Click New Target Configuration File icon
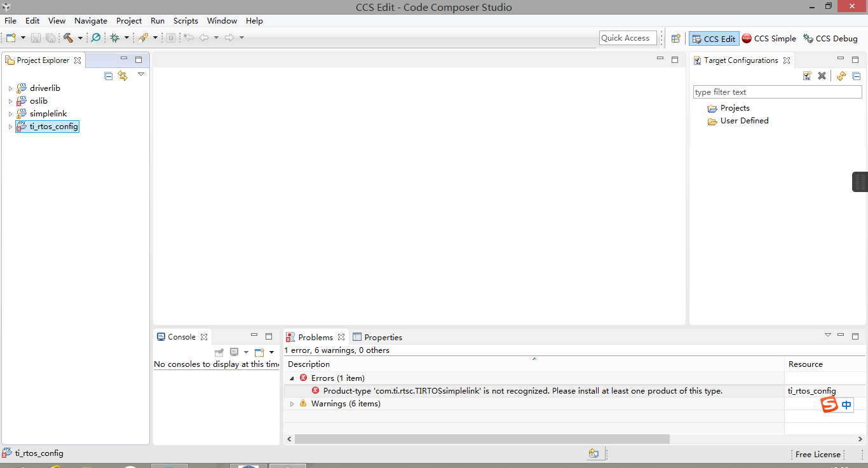868x468 pixels. tap(807, 76)
